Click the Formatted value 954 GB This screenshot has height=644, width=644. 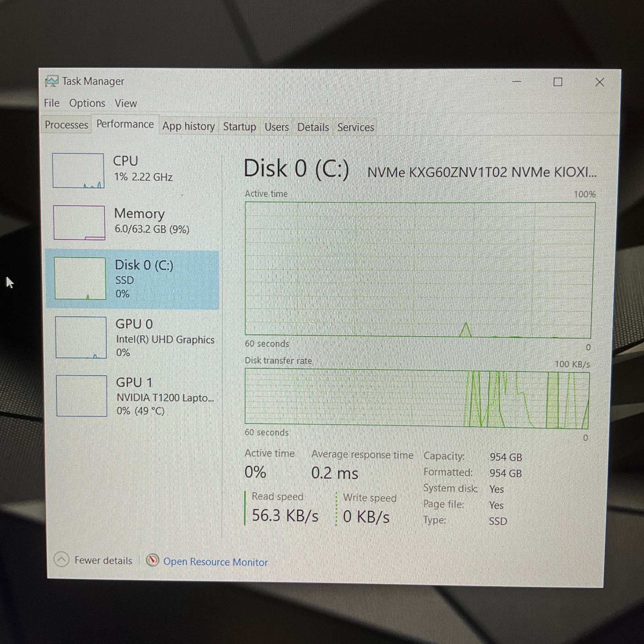(506, 473)
